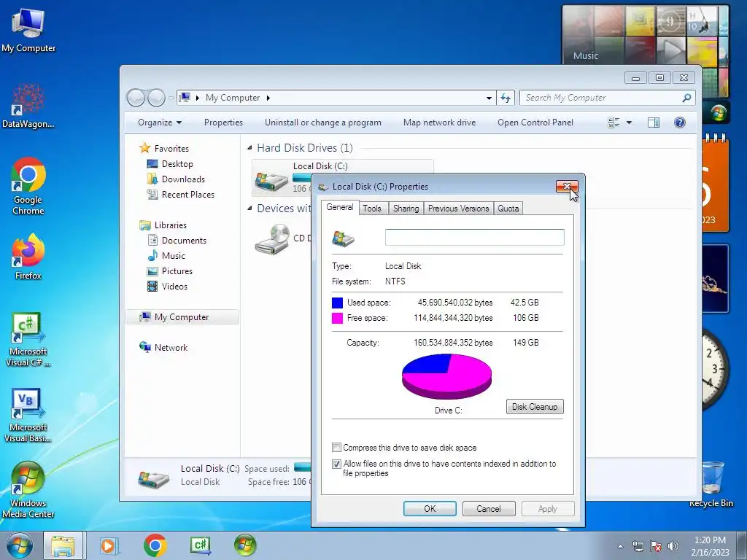The width and height of the screenshot is (747, 560).
Task: Open Visual C# taskbar icon
Action: tap(200, 545)
